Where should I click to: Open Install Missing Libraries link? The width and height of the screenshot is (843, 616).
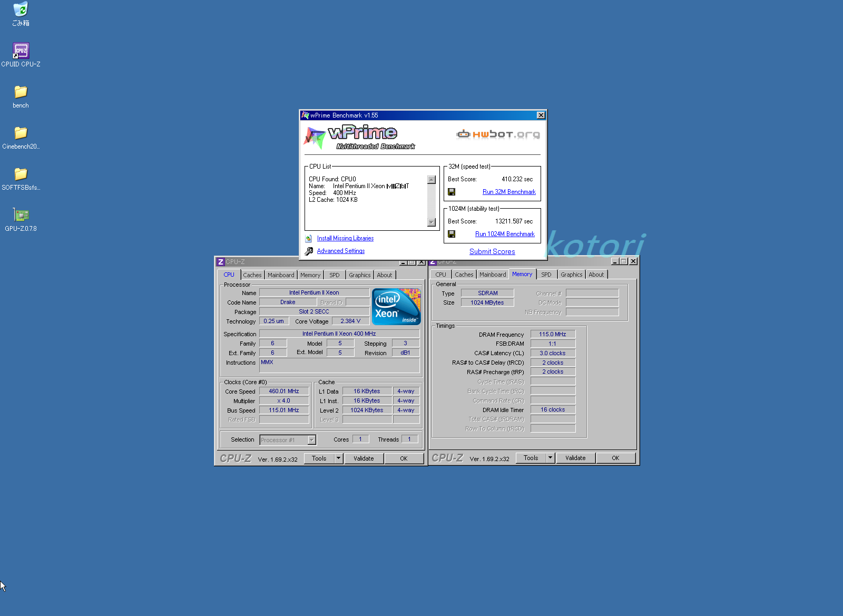345,238
